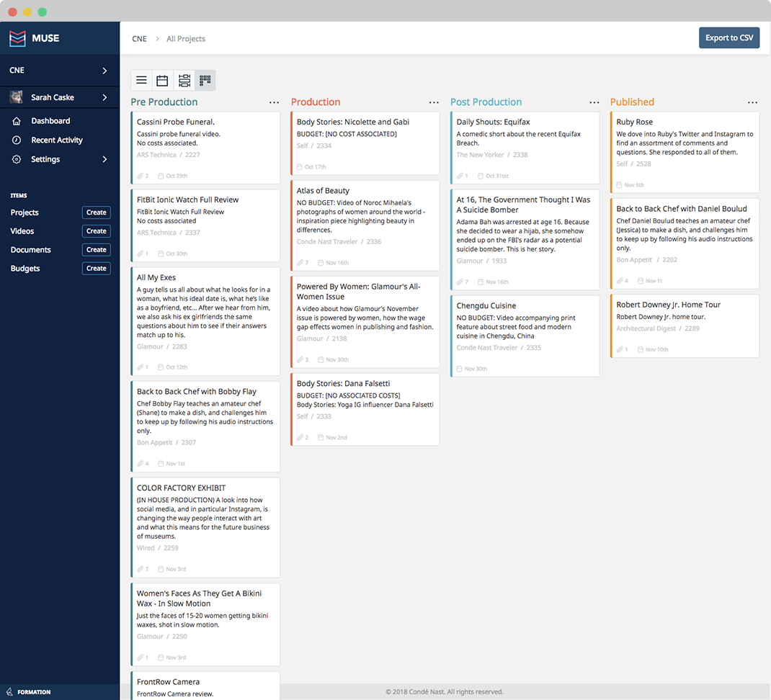This screenshot has width=771, height=700.
Task: Open the COLOR FACTORY EXHIBIT title
Action: pyautogui.click(x=181, y=488)
